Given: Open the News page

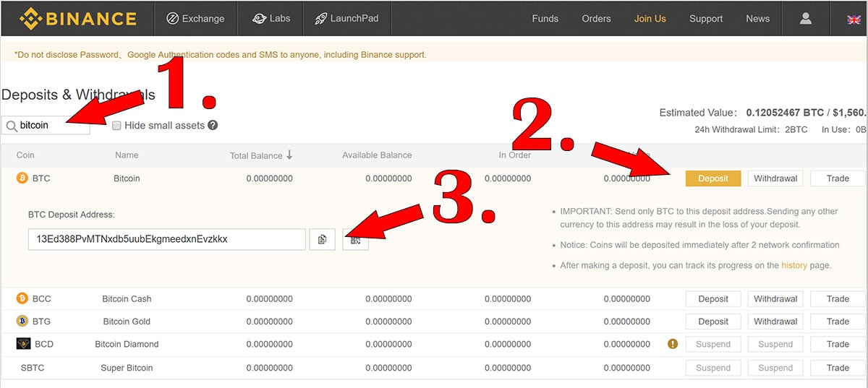Looking at the screenshot, I should pos(757,19).
